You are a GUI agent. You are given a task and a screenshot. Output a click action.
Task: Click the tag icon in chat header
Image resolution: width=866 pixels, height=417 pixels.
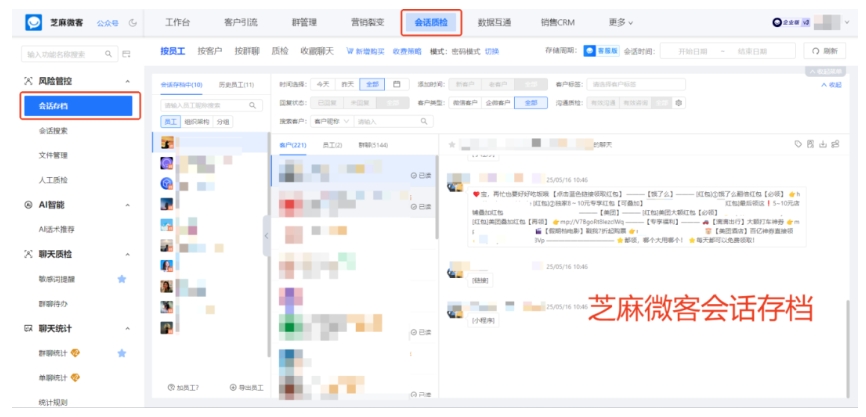pos(798,144)
